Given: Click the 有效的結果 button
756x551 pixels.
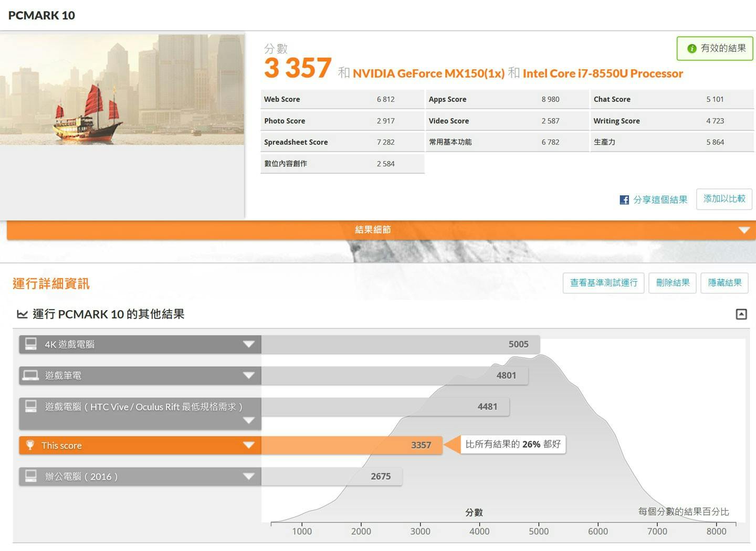Looking at the screenshot, I should click(x=715, y=48).
